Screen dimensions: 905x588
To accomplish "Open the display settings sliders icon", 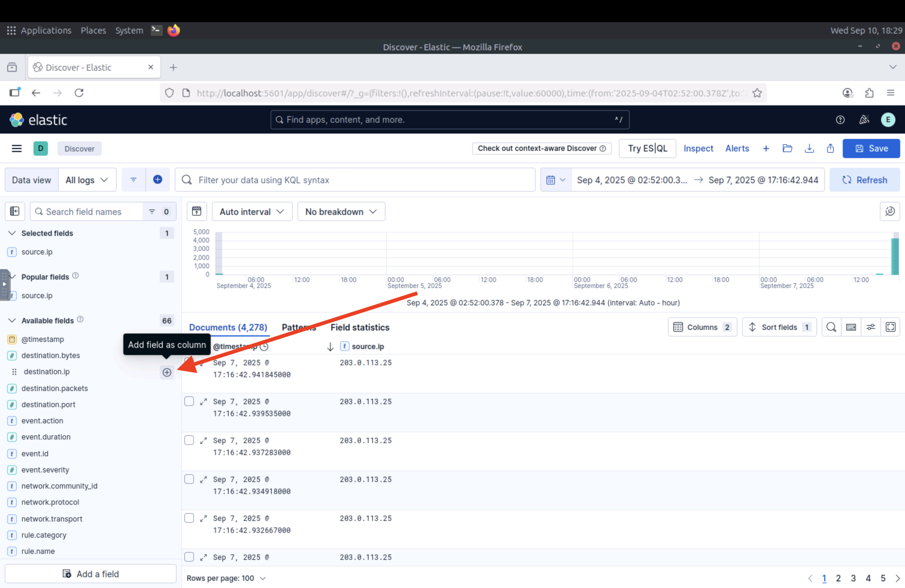I will [870, 327].
